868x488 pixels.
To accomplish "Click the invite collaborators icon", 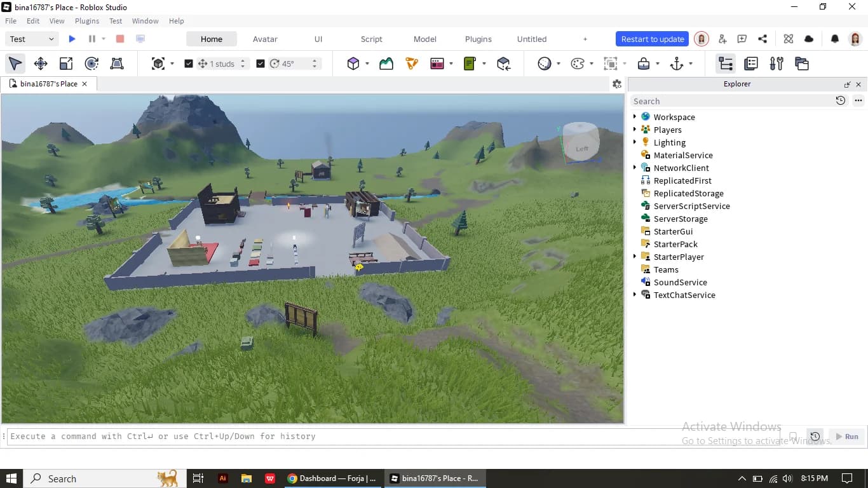I will point(722,39).
